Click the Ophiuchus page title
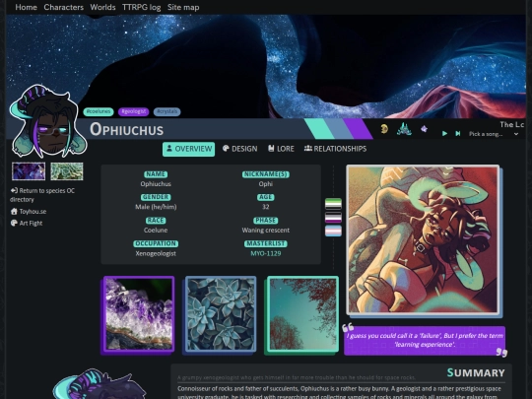 coord(126,129)
